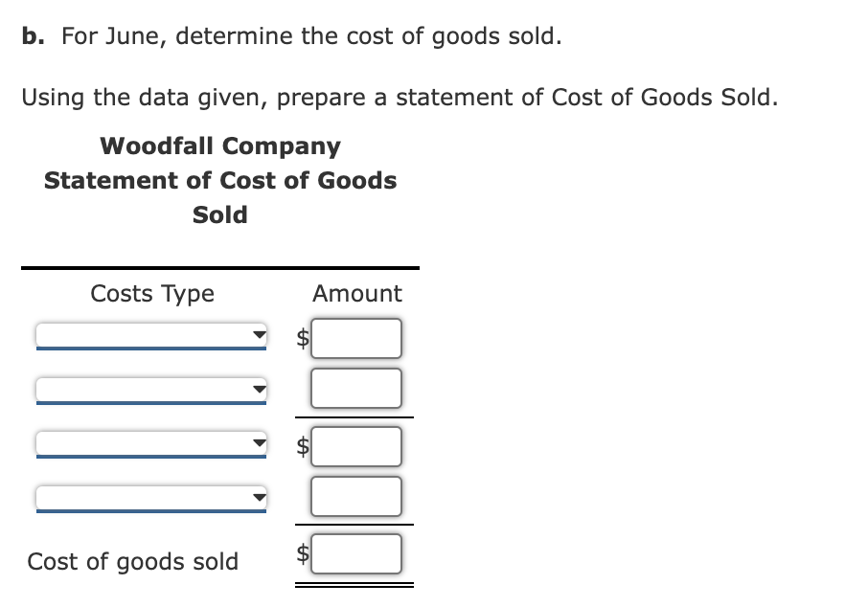
Task: Select the Costs Type column header
Action: [x=151, y=294]
